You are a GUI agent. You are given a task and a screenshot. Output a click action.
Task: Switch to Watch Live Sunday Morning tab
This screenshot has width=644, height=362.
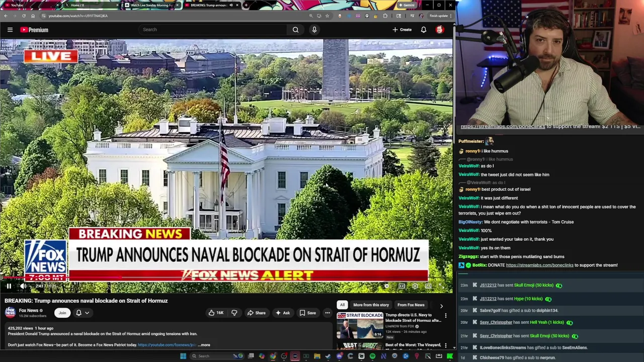pos(151,5)
